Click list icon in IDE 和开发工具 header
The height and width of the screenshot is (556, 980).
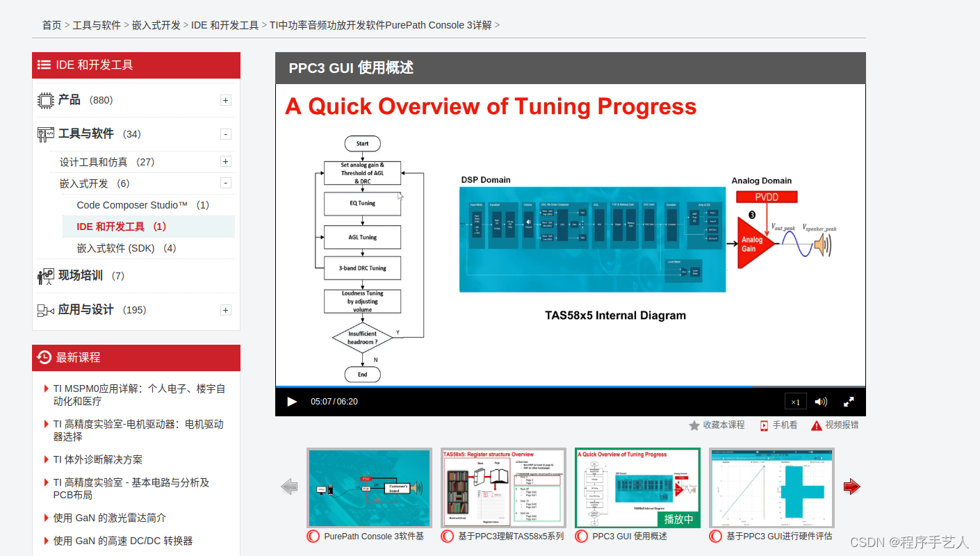[x=44, y=65]
